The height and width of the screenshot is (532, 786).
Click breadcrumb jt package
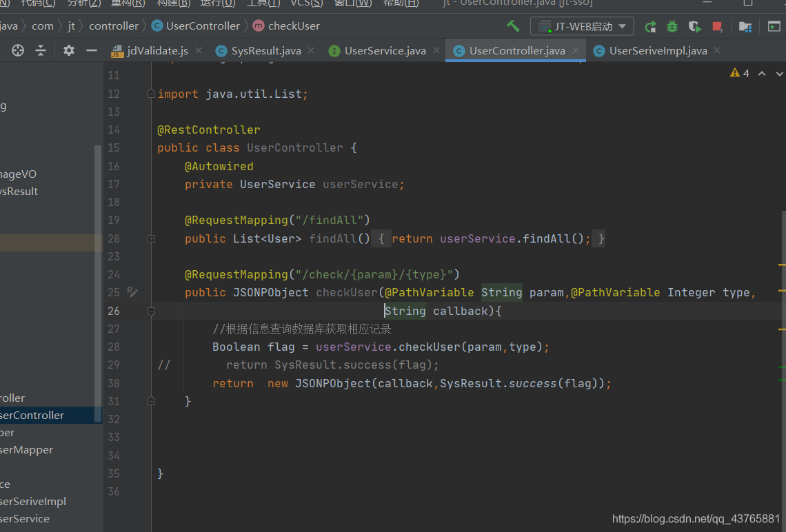[x=71, y=26]
